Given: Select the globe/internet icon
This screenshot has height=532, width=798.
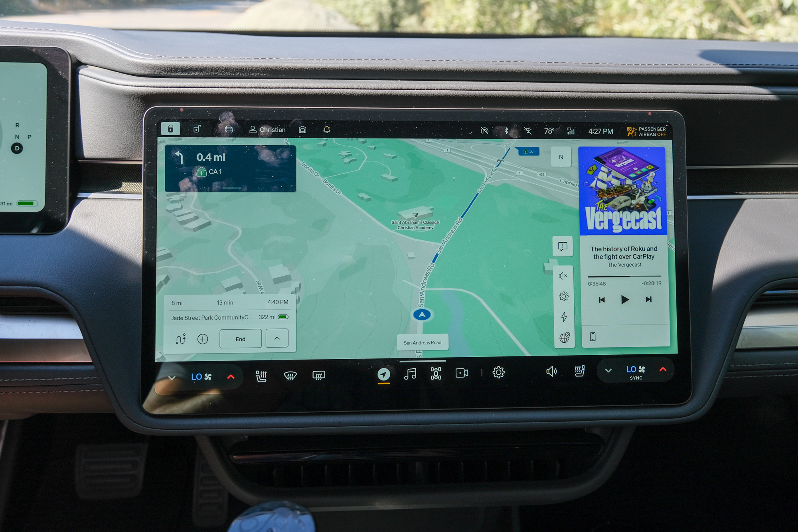Looking at the screenshot, I should pyautogui.click(x=564, y=338).
